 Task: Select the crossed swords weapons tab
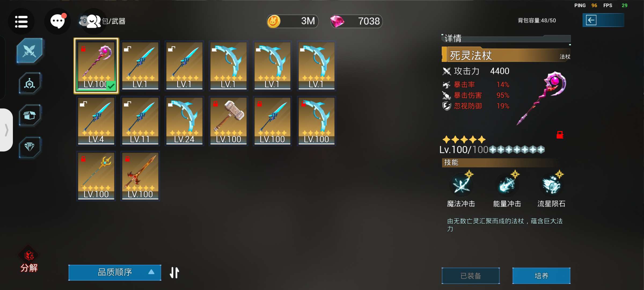pos(30,50)
